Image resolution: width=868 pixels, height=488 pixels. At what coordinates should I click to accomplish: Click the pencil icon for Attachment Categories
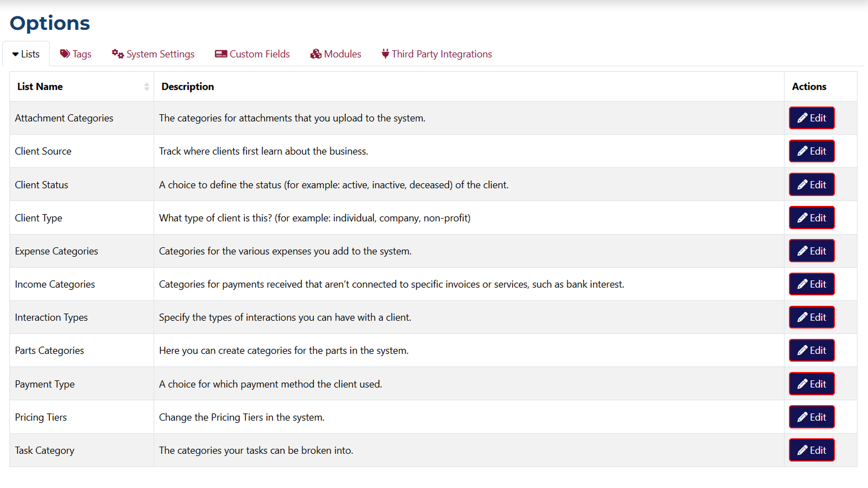pos(802,118)
